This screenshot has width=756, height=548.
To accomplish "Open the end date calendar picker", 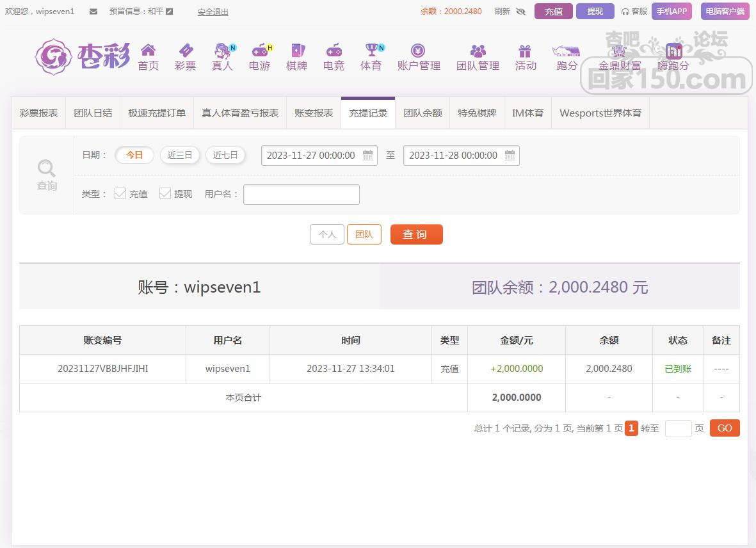I will pos(510,155).
